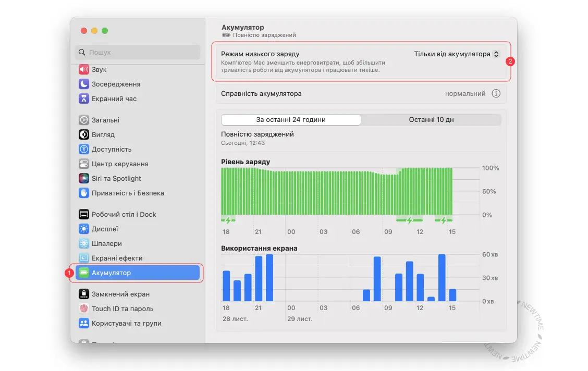Viewport: 588px width, 371px height.
Task: Open the Siri та Spotlight section
Action: (138, 178)
